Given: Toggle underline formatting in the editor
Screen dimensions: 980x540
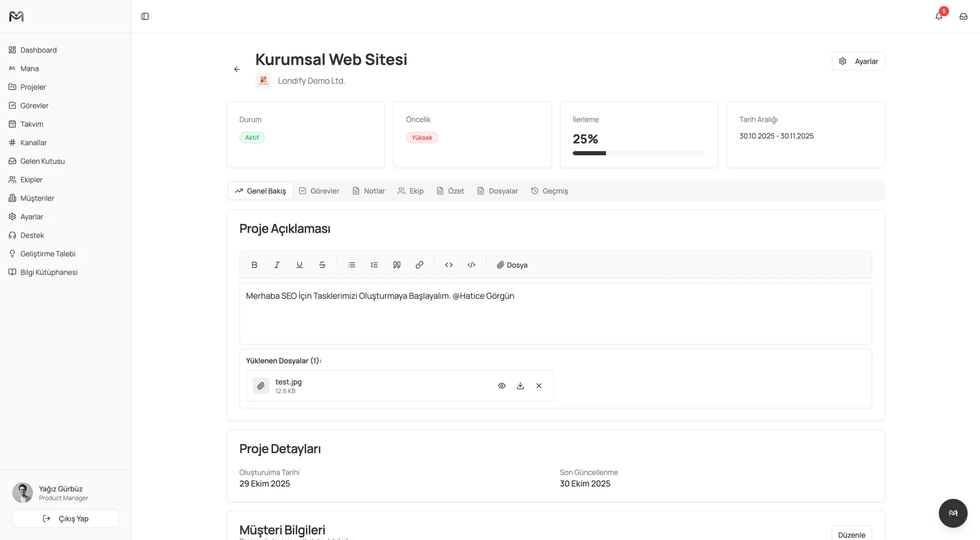Looking at the screenshot, I should (299, 264).
